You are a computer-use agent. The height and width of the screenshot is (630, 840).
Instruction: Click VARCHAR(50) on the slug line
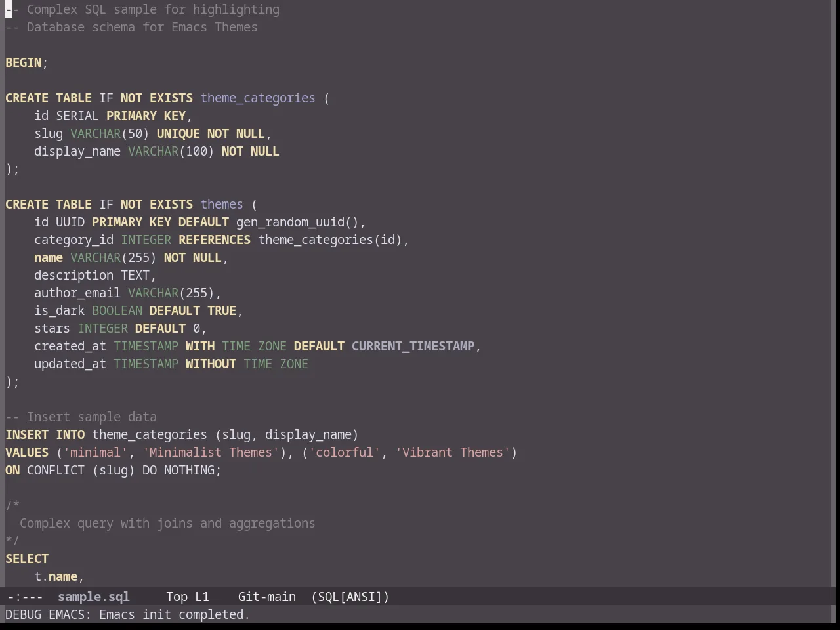coord(110,133)
